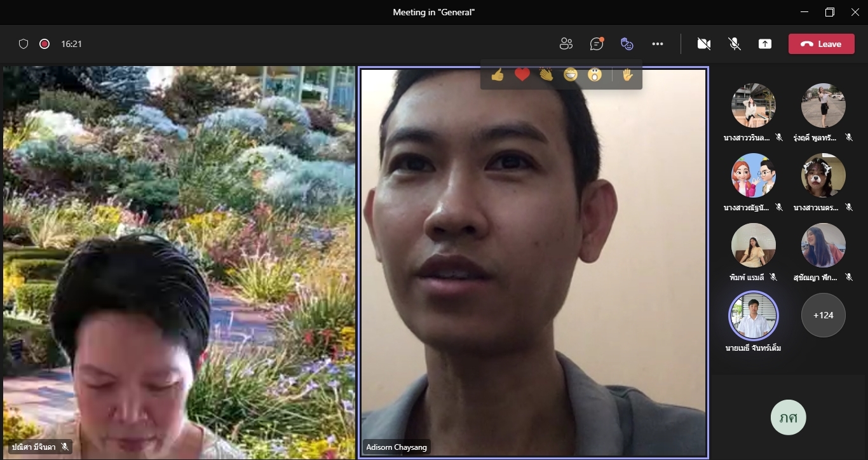
Task: Open the meeting chat conversation
Action: pyautogui.click(x=597, y=44)
